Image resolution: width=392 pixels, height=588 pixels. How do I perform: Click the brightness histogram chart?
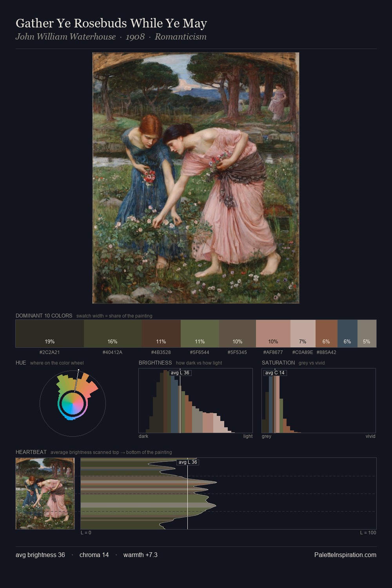(196, 401)
